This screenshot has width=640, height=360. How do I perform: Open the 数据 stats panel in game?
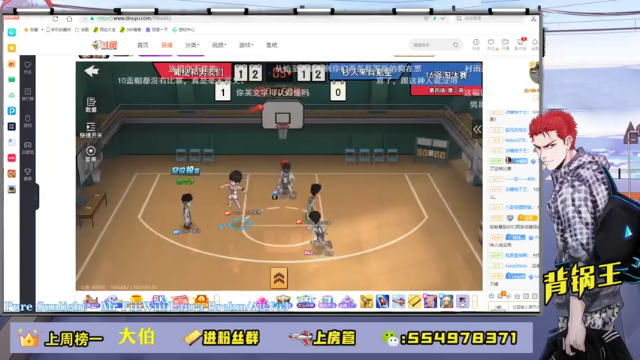click(91, 104)
